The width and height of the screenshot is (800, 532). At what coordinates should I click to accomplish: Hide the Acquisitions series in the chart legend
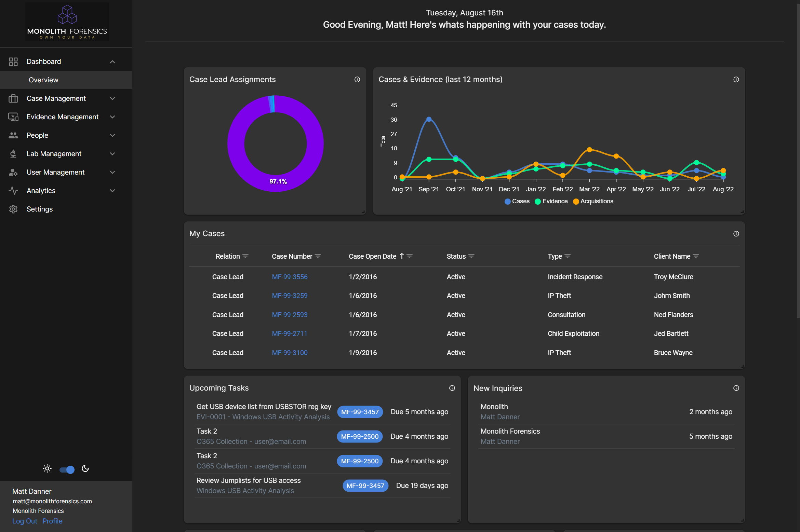(593, 201)
